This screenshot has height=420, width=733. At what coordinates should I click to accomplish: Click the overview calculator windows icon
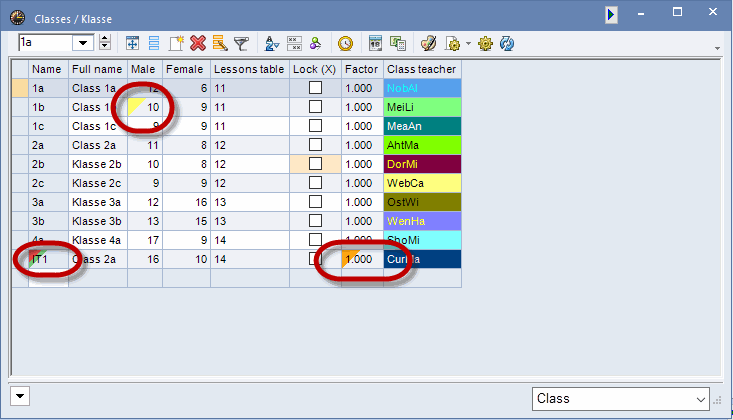[398, 43]
